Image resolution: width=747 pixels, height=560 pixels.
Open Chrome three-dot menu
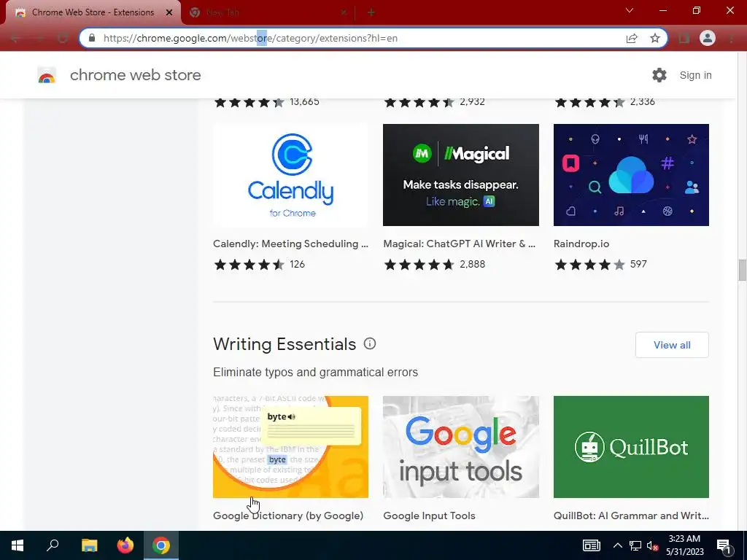click(731, 38)
